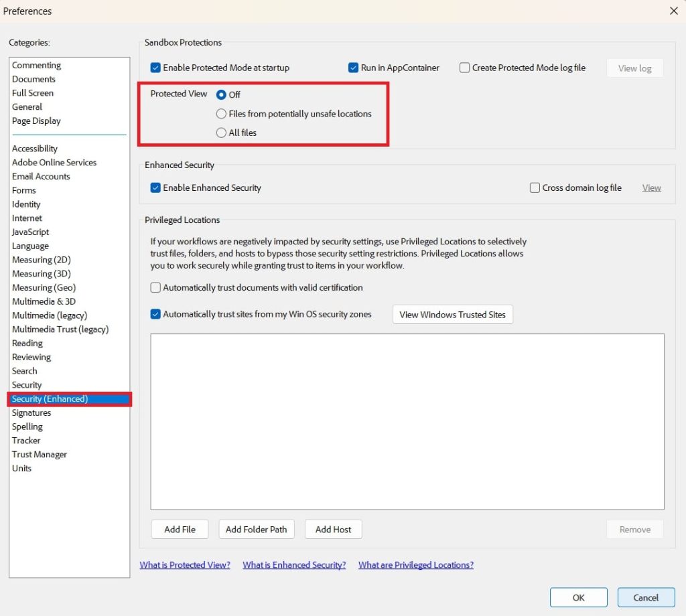Select Spelling category
The width and height of the screenshot is (686, 616).
pyautogui.click(x=27, y=427)
